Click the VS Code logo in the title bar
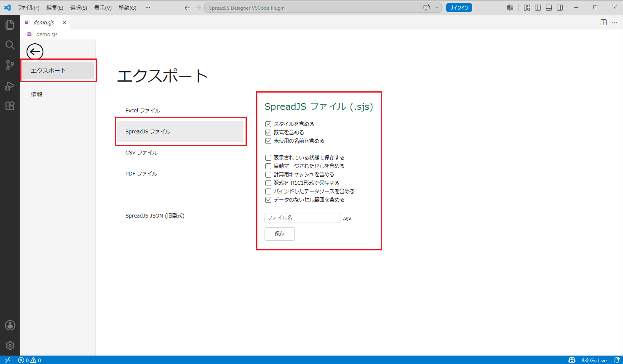 (x=8, y=8)
